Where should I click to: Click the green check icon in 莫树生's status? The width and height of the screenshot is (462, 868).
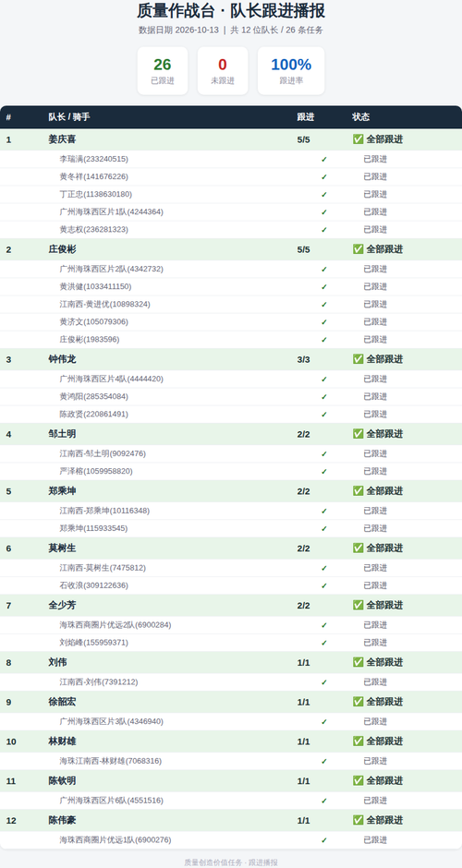(x=358, y=548)
